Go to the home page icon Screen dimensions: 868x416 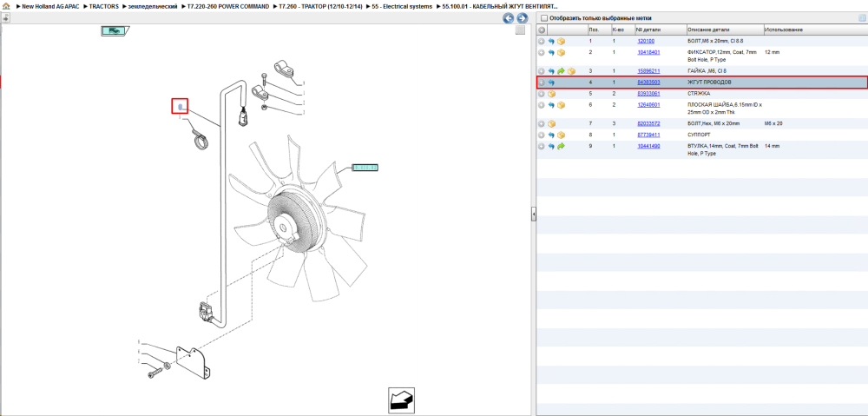6,6
